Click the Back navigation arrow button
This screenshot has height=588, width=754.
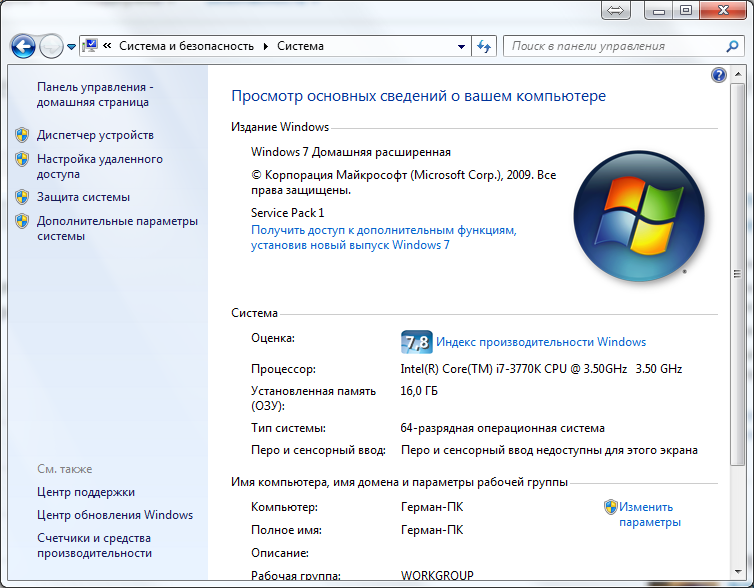point(23,47)
